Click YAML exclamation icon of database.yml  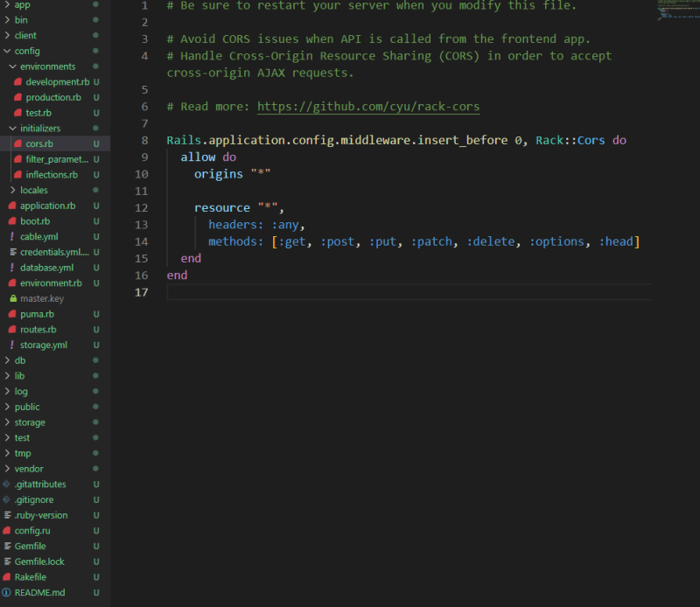(x=12, y=268)
